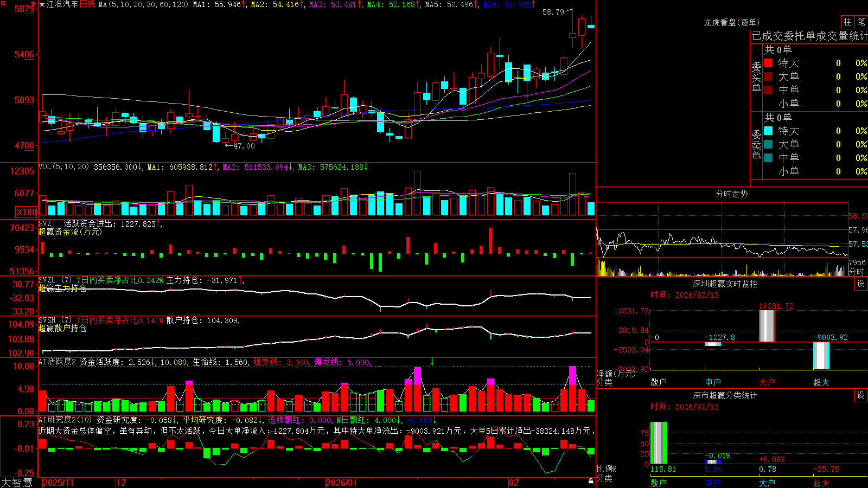868x488 pixels.
Task: Select the 深圳超赢实时监控 panel title
Action: [x=725, y=284]
